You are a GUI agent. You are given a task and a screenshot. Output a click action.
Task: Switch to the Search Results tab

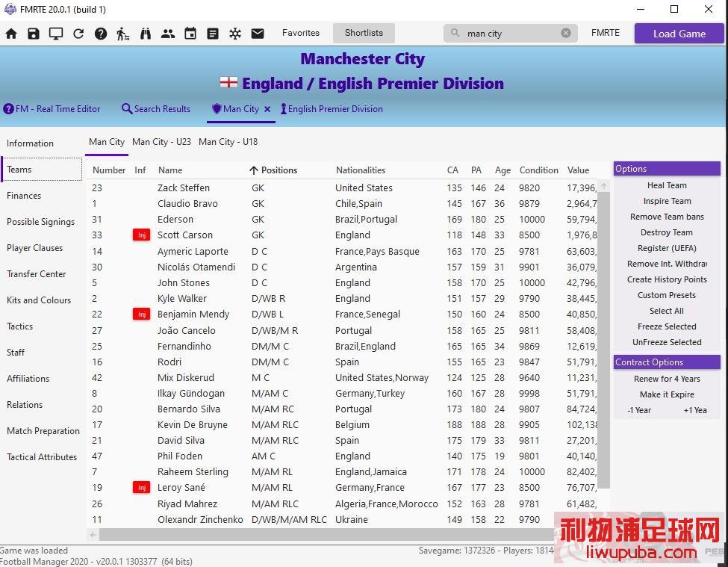click(x=156, y=109)
